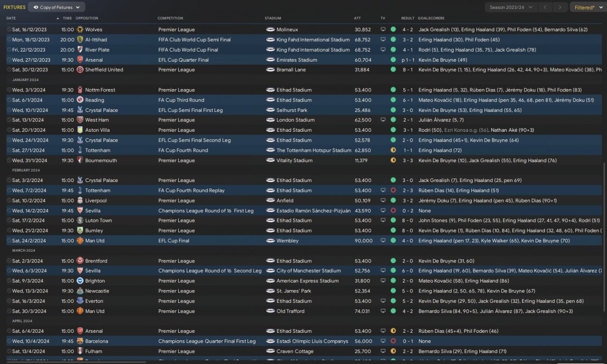Click the Burnley club badge
607x364 pixels.
pos(80,230)
